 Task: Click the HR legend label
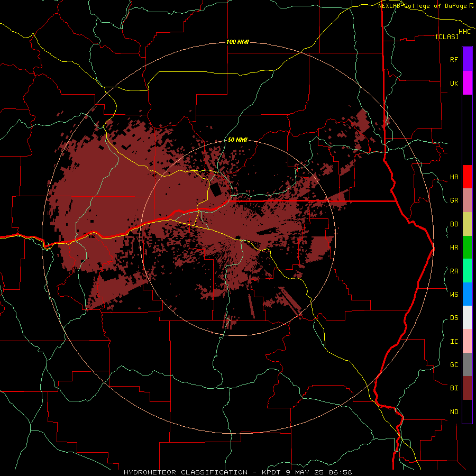[x=454, y=248]
